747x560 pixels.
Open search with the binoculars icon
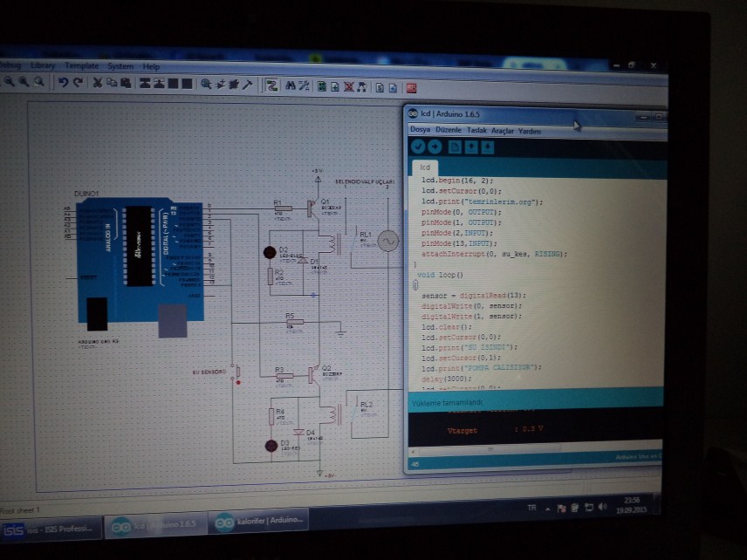pos(290,85)
